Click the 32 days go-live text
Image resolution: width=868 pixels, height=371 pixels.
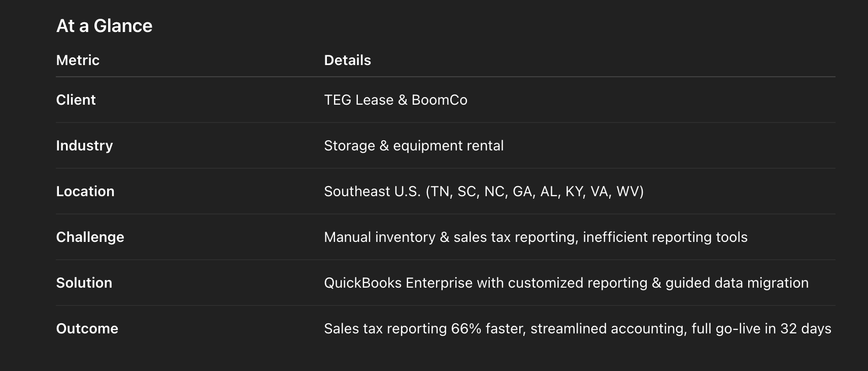point(806,329)
